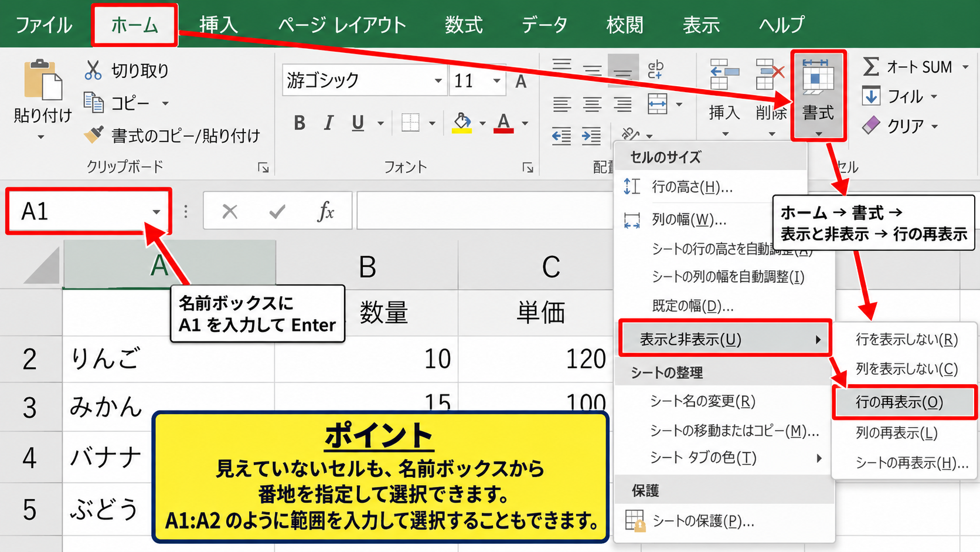The width and height of the screenshot is (980, 552).
Task: Switch to the ホーム tab
Action: (134, 25)
